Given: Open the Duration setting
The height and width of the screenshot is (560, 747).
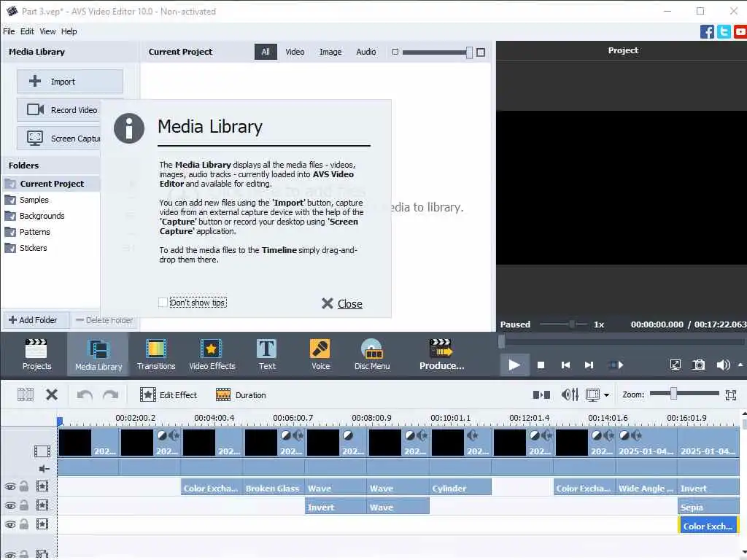Looking at the screenshot, I should click(x=241, y=394).
